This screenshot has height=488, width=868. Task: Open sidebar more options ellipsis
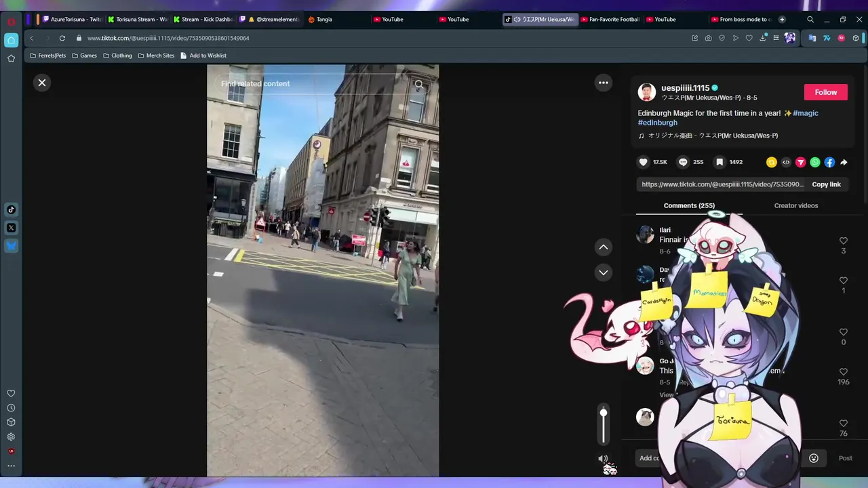[x=11, y=466]
